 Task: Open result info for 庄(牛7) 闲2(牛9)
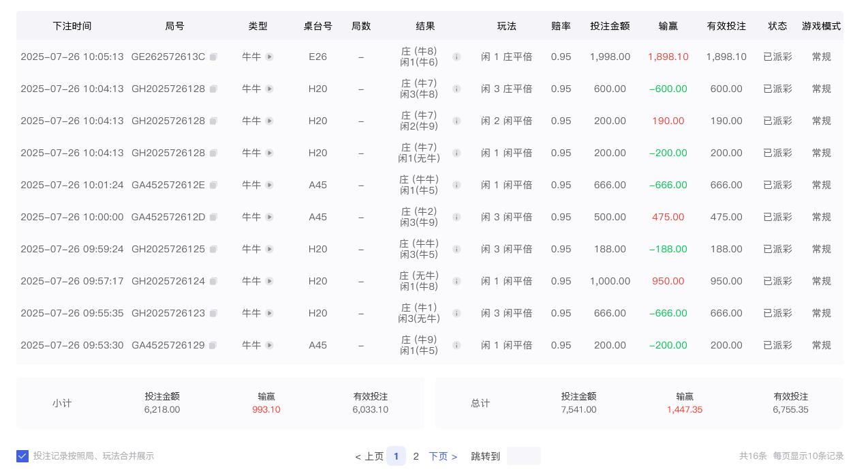pyautogui.click(x=456, y=121)
